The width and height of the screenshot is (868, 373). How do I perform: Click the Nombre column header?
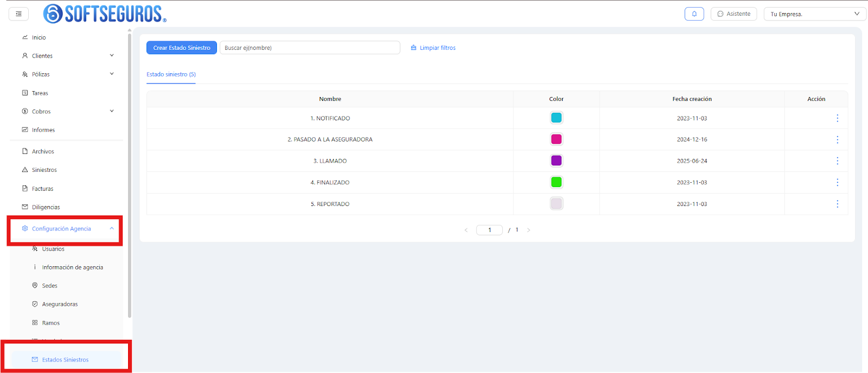[x=330, y=99]
